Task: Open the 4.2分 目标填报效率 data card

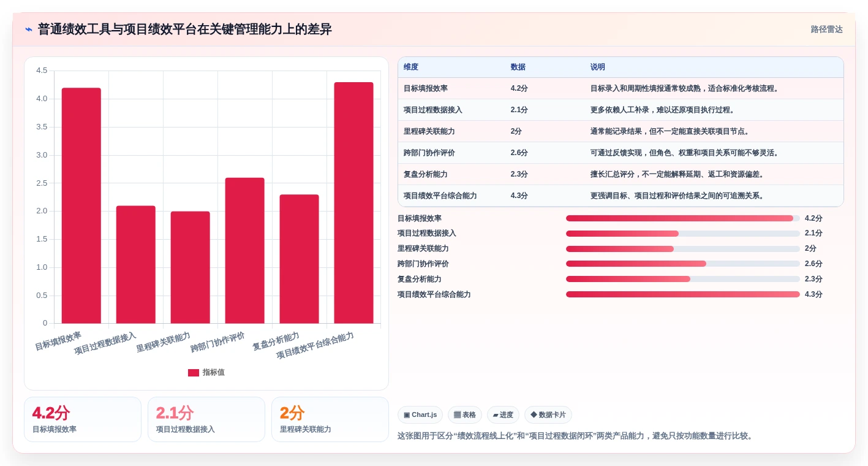Action: tap(83, 419)
